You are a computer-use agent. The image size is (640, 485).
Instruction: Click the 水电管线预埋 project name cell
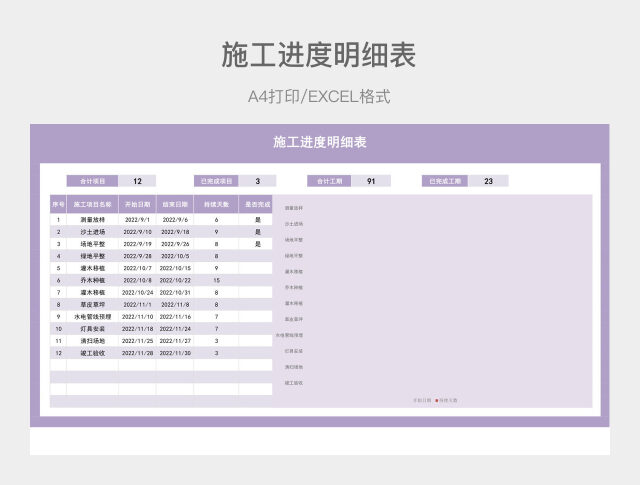click(x=93, y=316)
